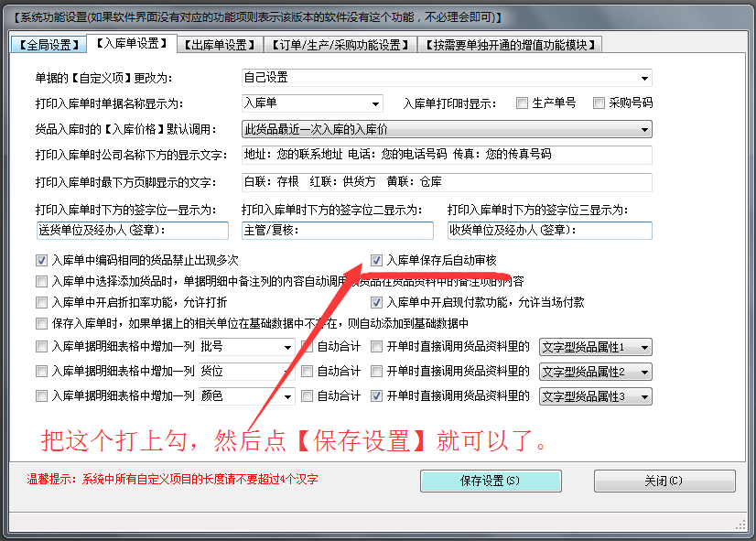The height and width of the screenshot is (541, 756).
Task: Uncheck 入库单中编码相同的货品禁止出现多次
Action: 41,260
